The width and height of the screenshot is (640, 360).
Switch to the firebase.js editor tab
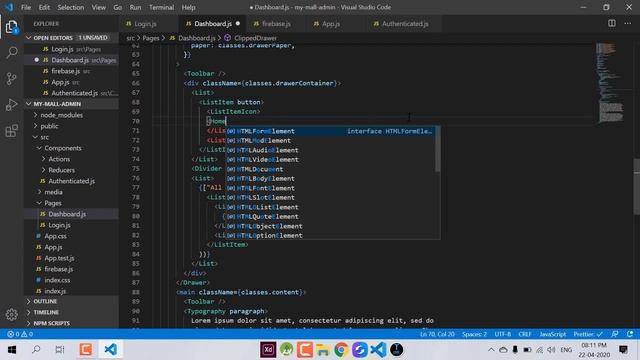click(276, 24)
